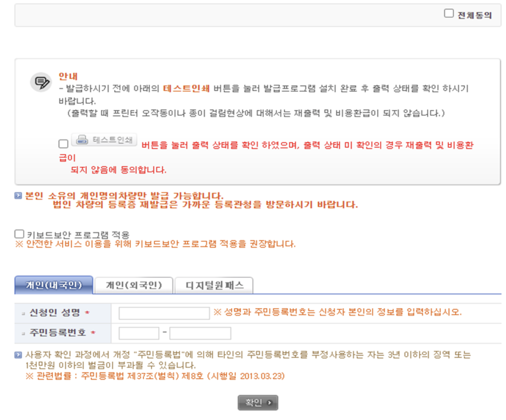The image size is (506, 420).
Task: Check the test print agreement checkbox
Action: point(63,144)
